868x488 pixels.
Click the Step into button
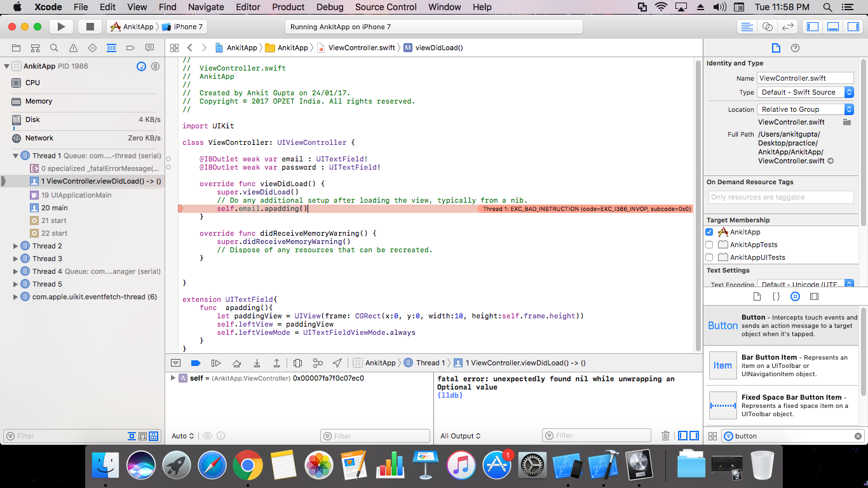point(257,363)
